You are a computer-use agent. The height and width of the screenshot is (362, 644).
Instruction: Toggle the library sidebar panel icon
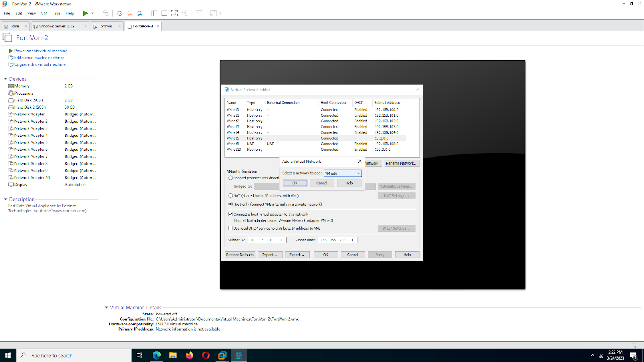click(154, 13)
